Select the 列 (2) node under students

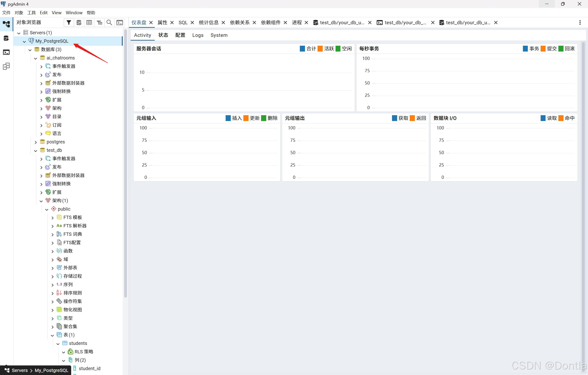(x=80, y=360)
